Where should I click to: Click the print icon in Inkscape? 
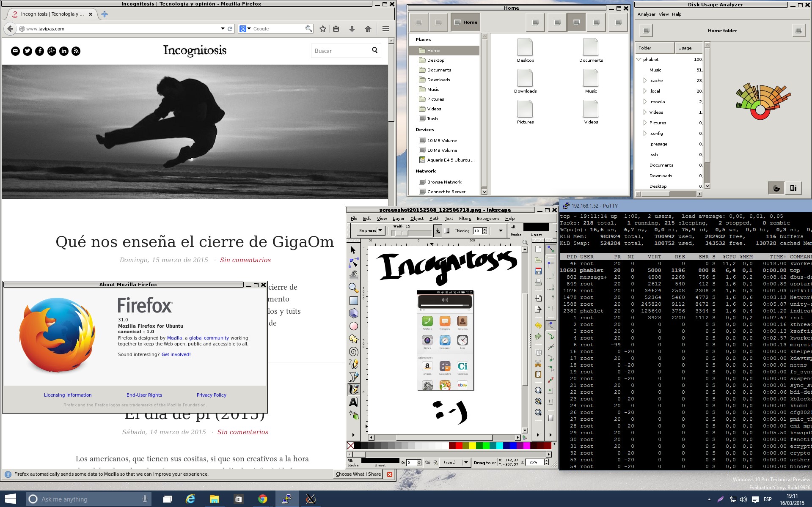(538, 282)
